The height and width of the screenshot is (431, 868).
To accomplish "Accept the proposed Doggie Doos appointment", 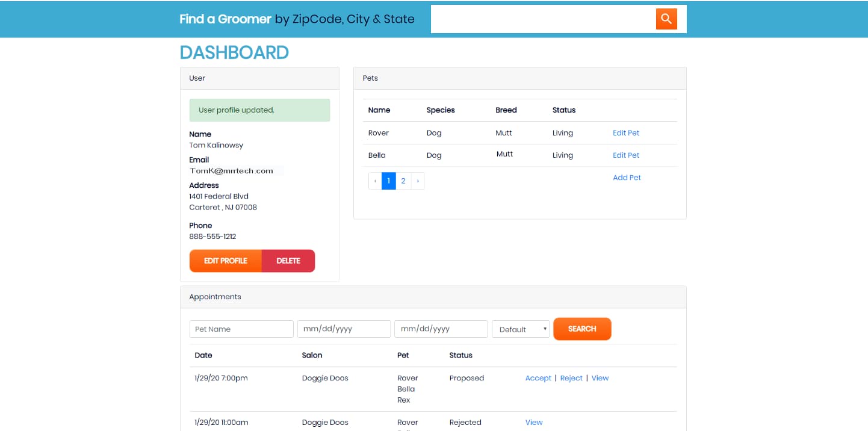I will tap(538, 377).
